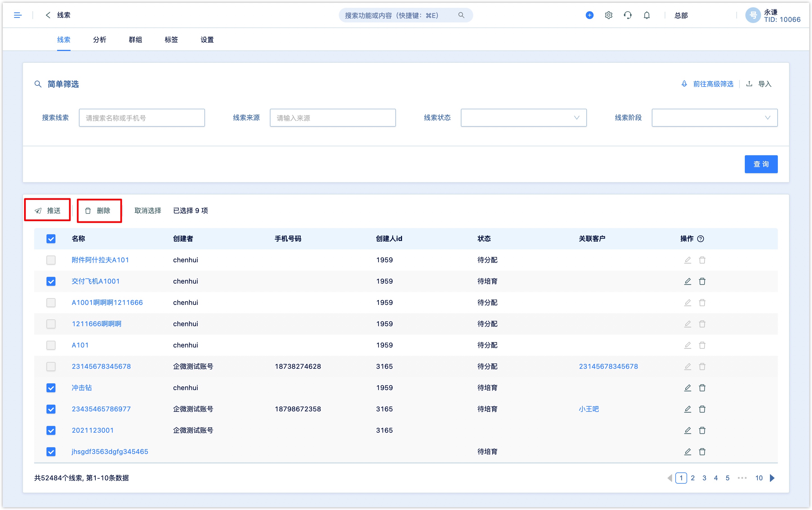Image resolution: width=812 pixels, height=510 pixels.
Task: Switch to the 线索 tab
Action: point(64,40)
